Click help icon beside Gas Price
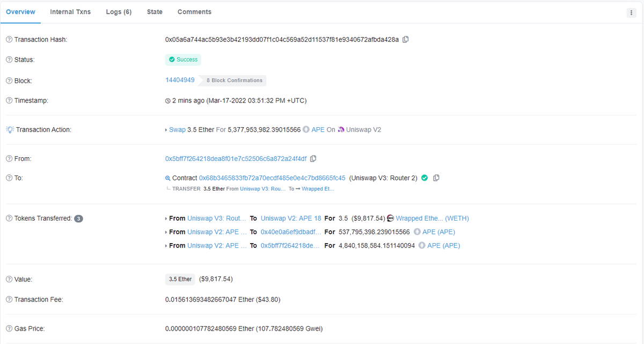 tap(9, 328)
